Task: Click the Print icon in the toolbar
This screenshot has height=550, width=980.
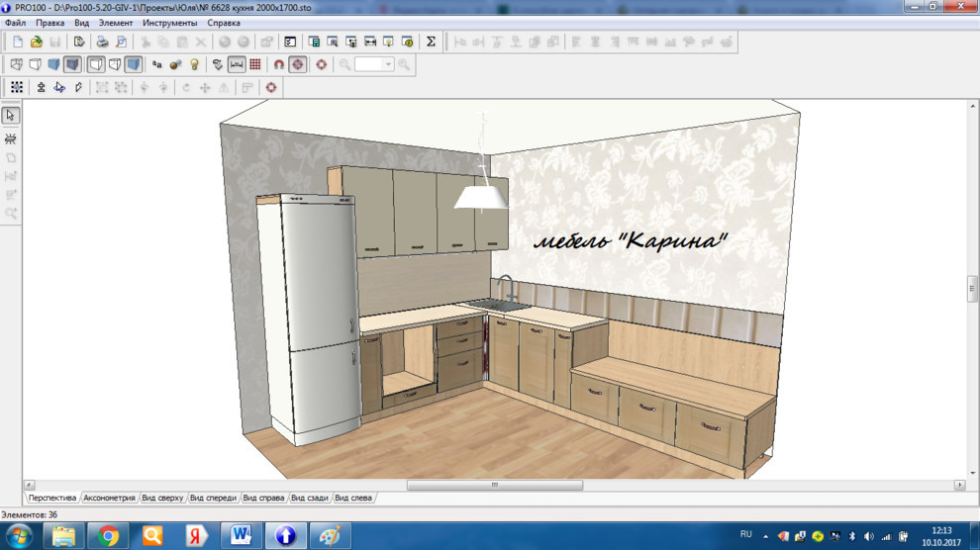Action: click(x=101, y=42)
